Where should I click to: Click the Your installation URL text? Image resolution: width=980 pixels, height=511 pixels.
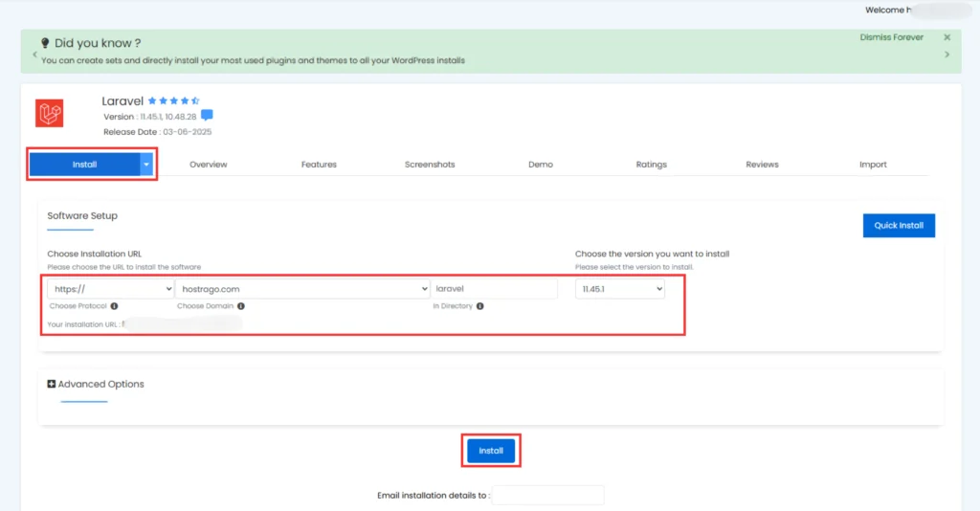pyautogui.click(x=83, y=324)
